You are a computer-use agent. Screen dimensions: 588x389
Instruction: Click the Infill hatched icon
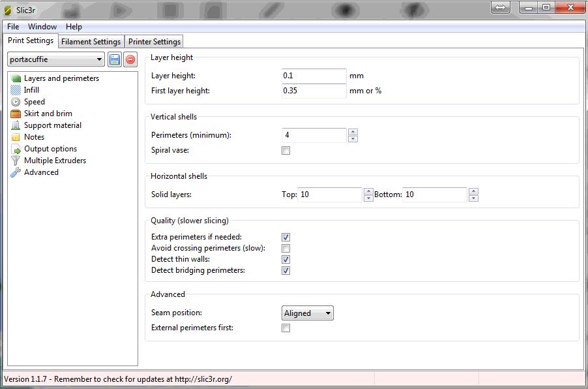click(16, 90)
